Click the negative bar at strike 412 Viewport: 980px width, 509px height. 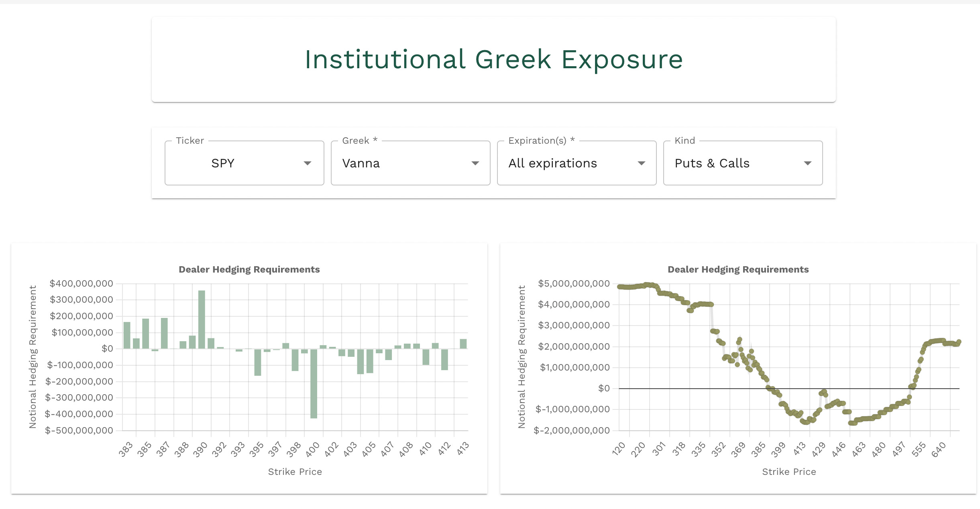click(x=444, y=359)
